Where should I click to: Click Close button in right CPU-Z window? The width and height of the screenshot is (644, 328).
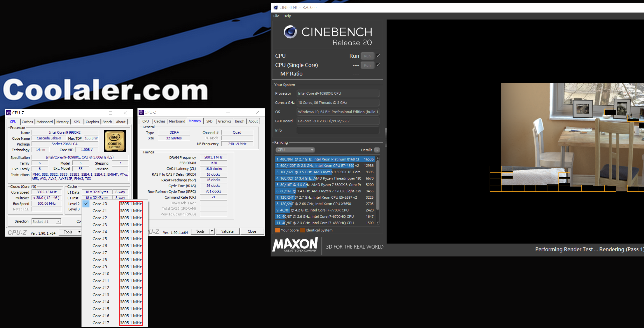pos(252,231)
